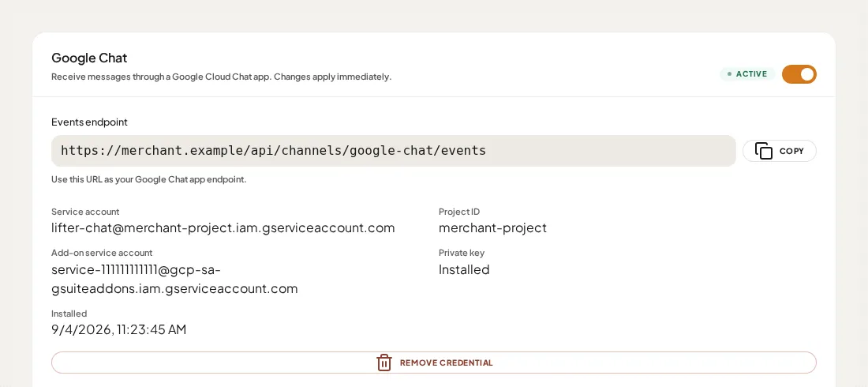Click the 'Use this URL' helper text

149,179
